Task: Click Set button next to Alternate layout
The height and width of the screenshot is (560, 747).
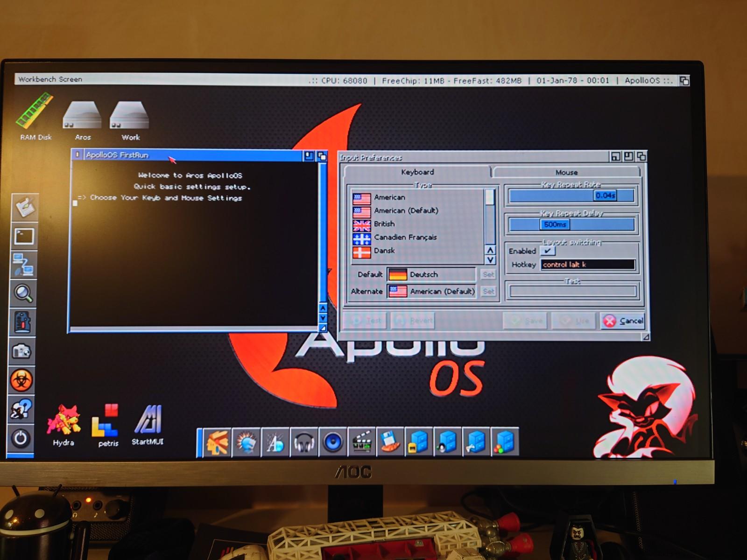Action: click(488, 291)
